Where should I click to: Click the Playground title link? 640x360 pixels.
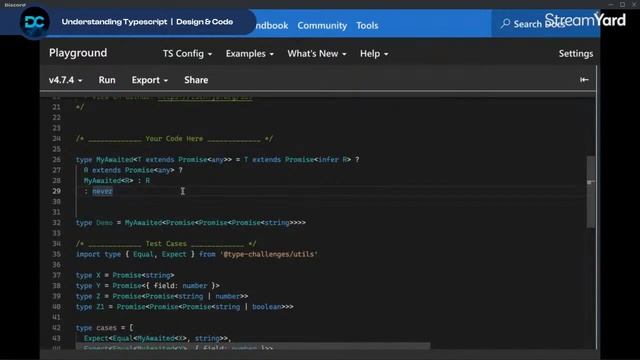coord(78,53)
